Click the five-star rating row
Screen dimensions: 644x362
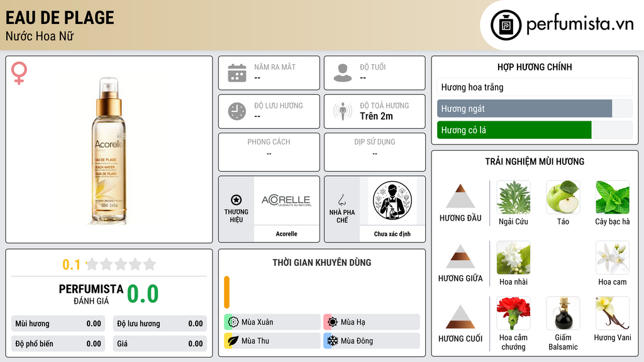click(121, 264)
